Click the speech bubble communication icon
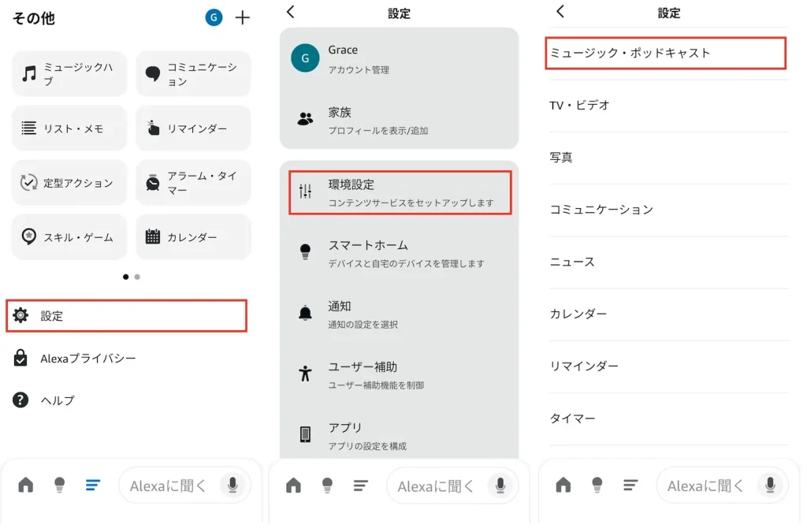807x532 pixels. point(153,73)
